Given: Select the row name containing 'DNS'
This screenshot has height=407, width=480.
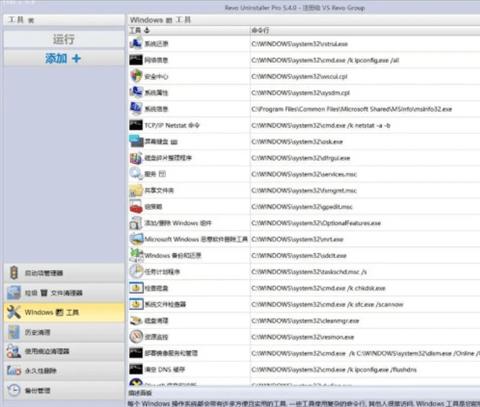Looking at the screenshot, I should (x=164, y=370).
